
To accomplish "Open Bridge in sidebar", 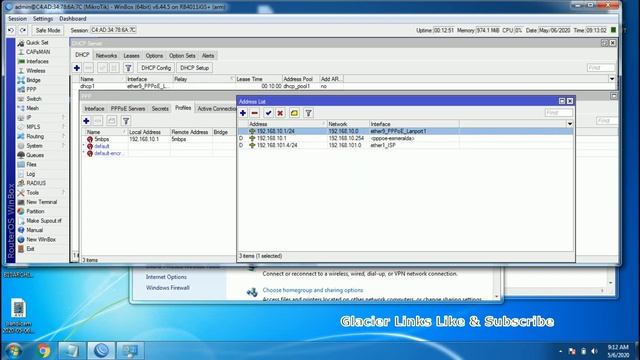I will pos(33,80).
